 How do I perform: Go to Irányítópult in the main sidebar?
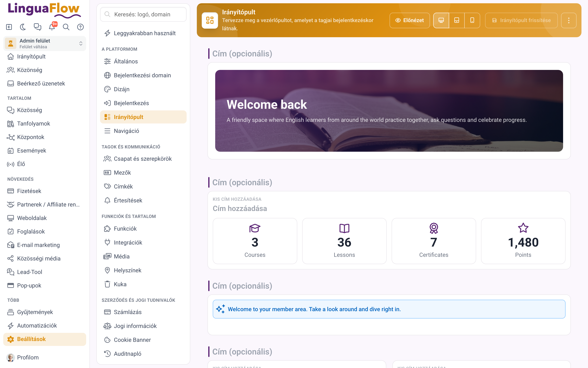[45, 56]
